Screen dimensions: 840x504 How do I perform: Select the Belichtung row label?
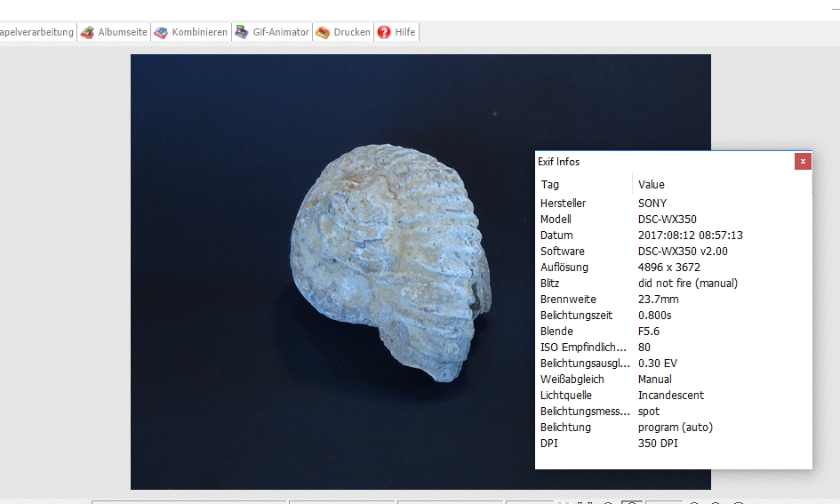coord(565,428)
